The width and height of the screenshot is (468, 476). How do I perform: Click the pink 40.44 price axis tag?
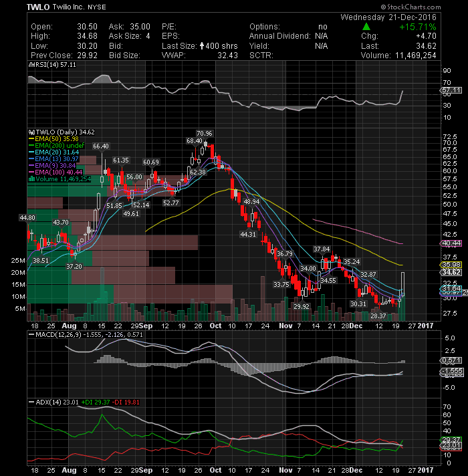(451, 243)
